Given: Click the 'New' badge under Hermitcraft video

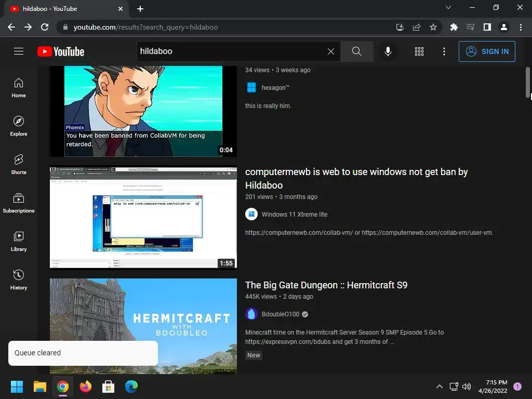Looking at the screenshot, I should click(254, 355).
